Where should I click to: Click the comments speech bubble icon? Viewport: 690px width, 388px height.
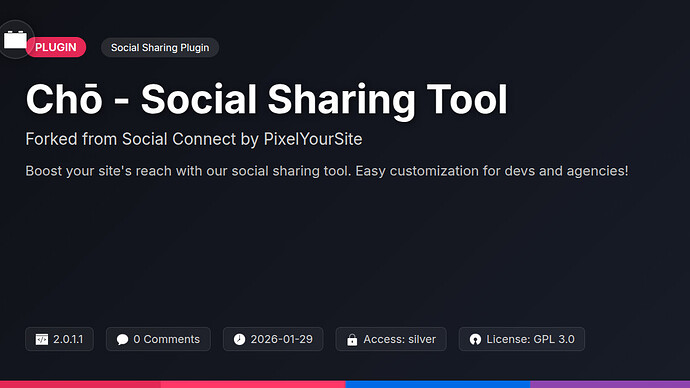(x=122, y=339)
